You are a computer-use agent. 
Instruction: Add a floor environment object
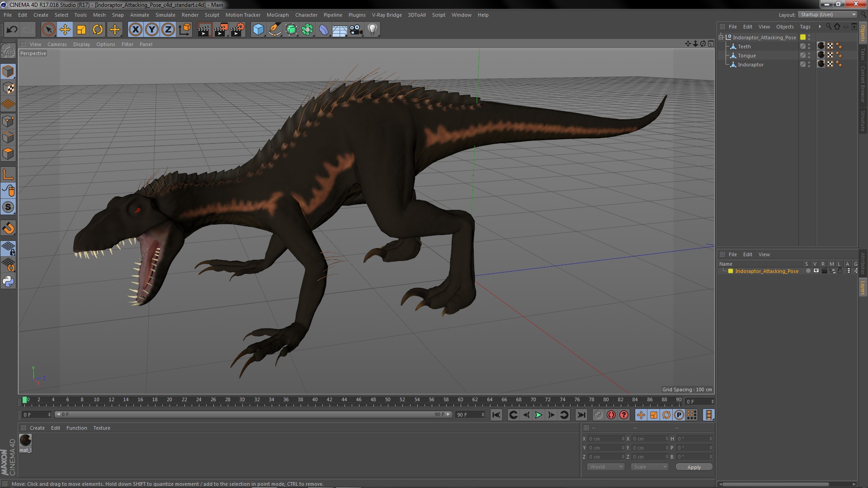[340, 30]
